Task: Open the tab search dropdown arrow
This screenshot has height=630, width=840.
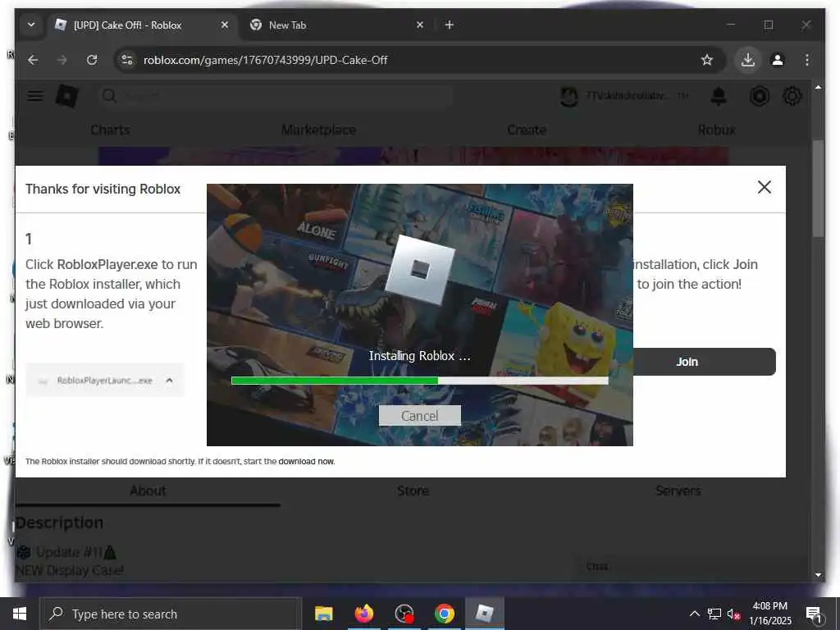Action: (31, 25)
